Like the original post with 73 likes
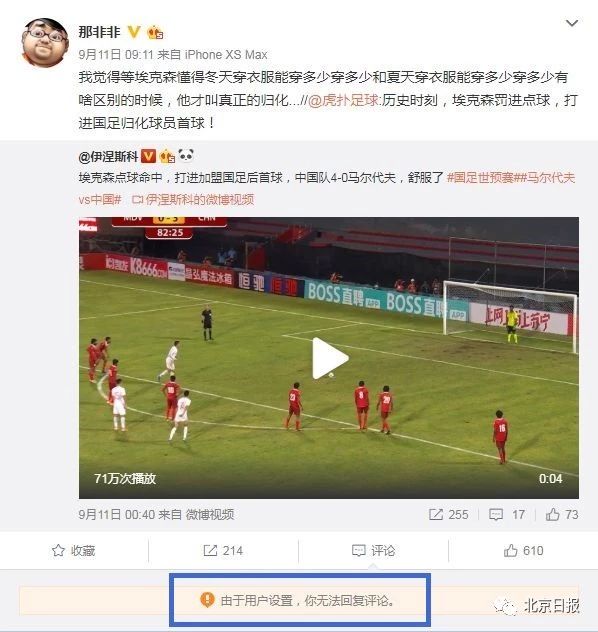598x632 pixels. tap(562, 514)
